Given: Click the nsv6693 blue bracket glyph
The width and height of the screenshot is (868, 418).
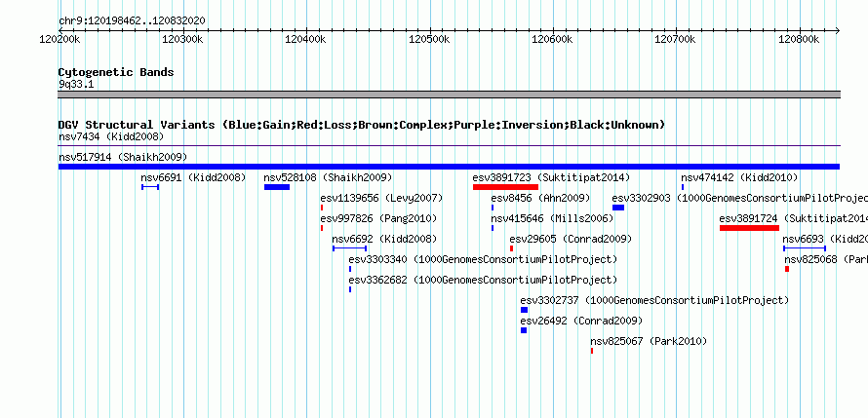Looking at the screenshot, I should coord(804,248).
